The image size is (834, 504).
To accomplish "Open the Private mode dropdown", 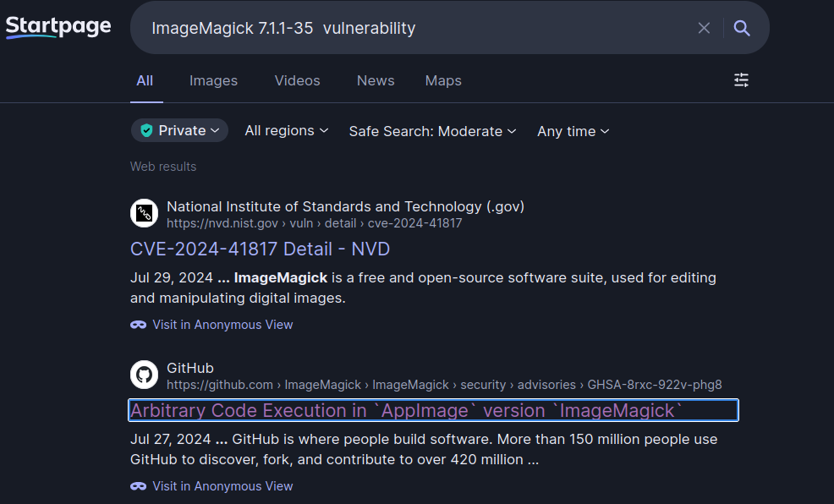I will 179,130.
